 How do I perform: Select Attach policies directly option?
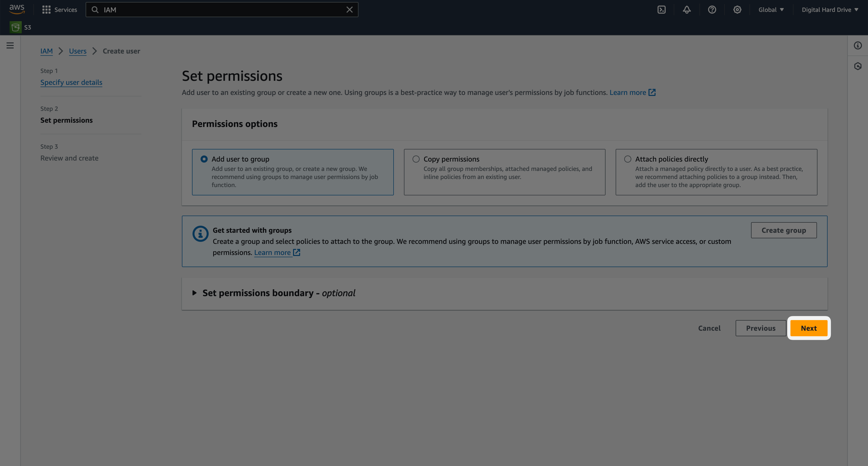tap(628, 159)
